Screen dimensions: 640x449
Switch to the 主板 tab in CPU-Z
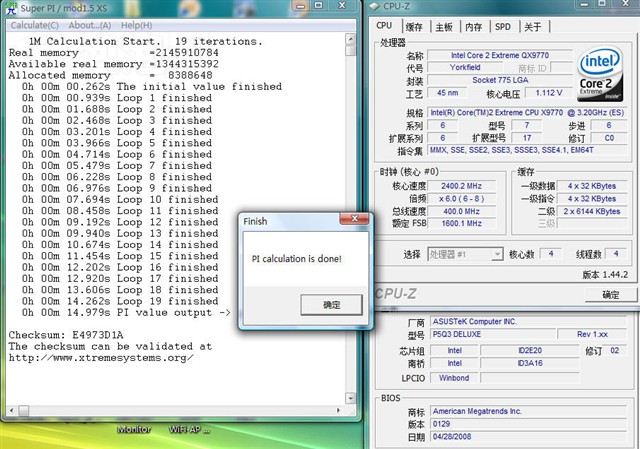click(x=444, y=27)
